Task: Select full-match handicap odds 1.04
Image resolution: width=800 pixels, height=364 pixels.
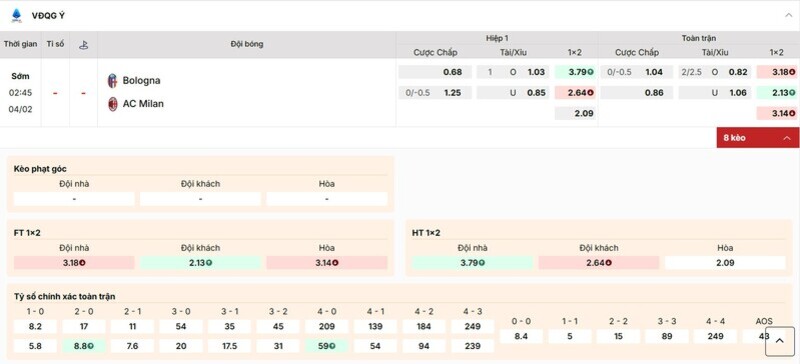Action: point(637,72)
